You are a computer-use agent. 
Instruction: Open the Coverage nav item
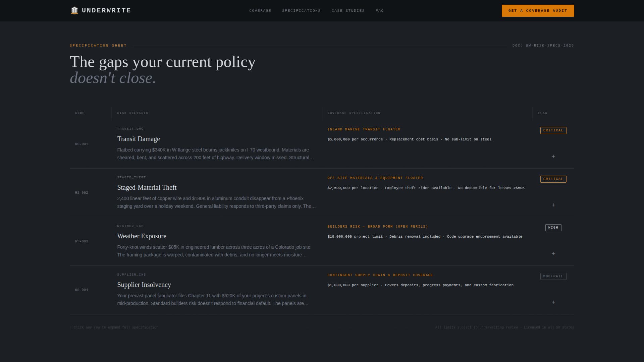click(260, 11)
